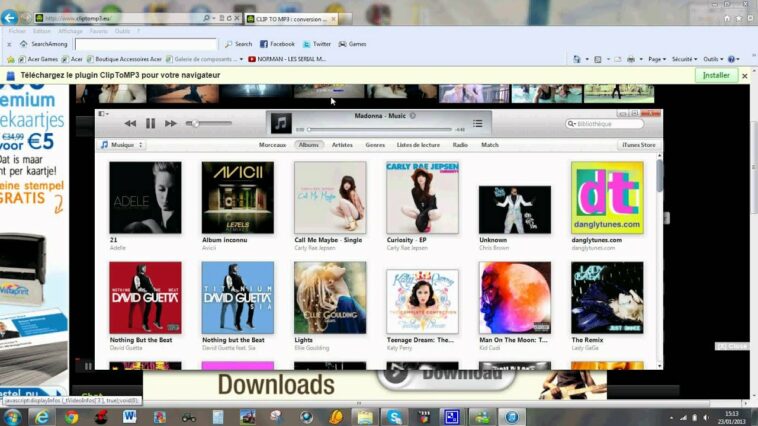Screen dimensions: 758x426
Task: Open the Chris Brown Unknown album cover
Action: click(515, 209)
